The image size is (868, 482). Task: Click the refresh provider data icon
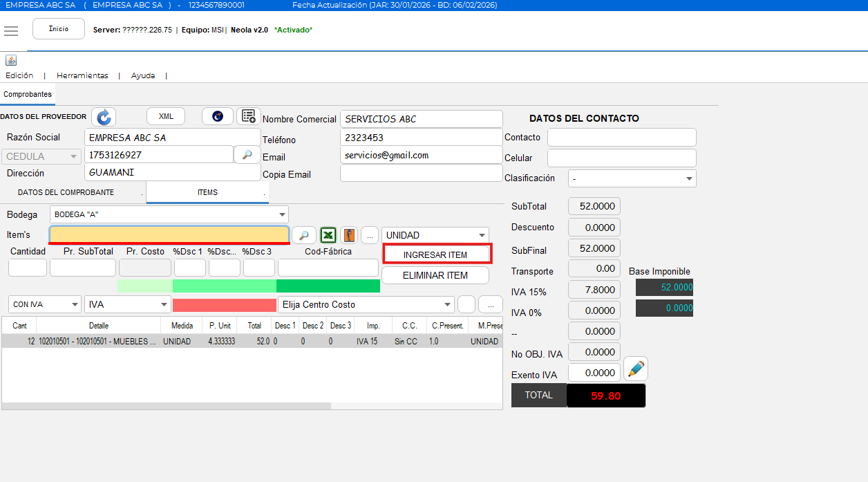click(x=104, y=117)
